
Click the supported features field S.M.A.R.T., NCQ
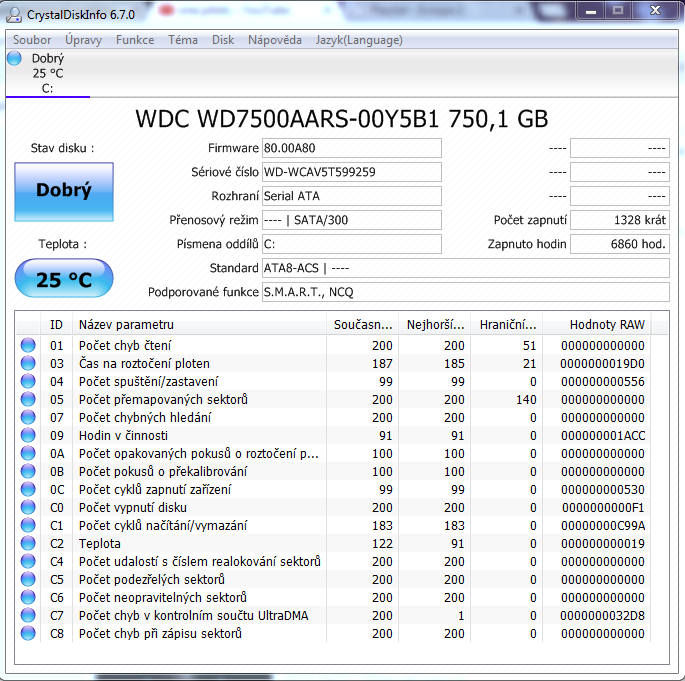[466, 292]
